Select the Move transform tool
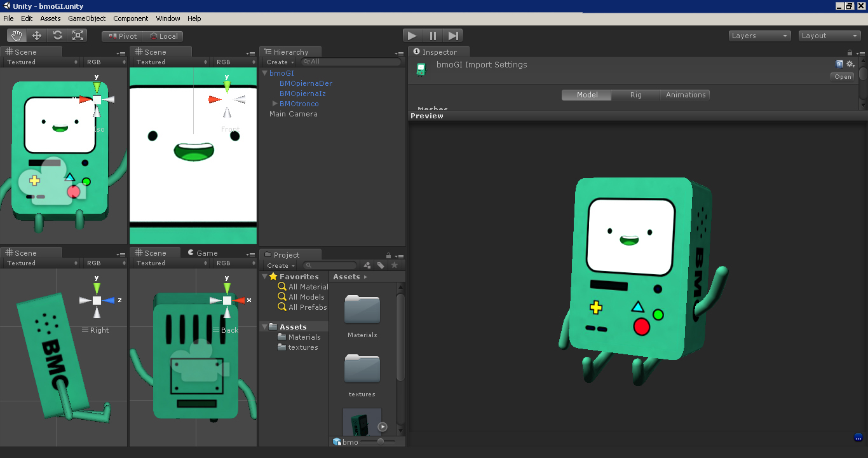 (x=37, y=36)
